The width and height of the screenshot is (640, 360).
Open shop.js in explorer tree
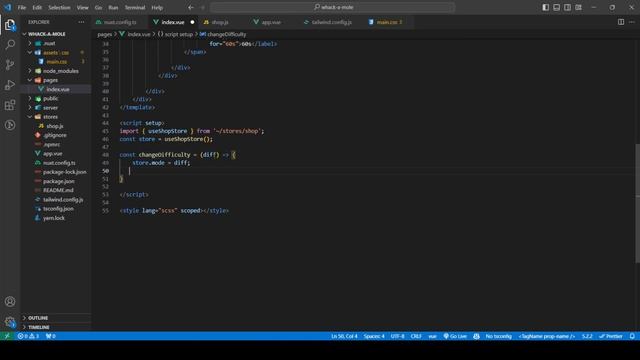(55, 126)
